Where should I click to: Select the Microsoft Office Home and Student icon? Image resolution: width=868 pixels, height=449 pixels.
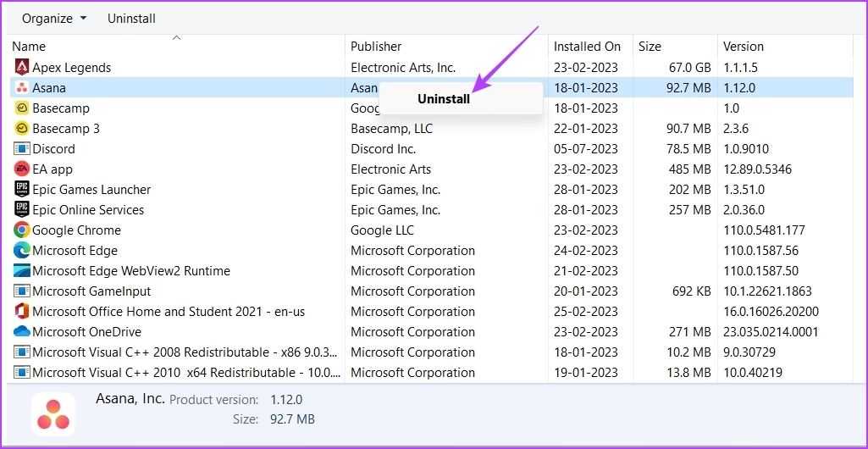[22, 312]
